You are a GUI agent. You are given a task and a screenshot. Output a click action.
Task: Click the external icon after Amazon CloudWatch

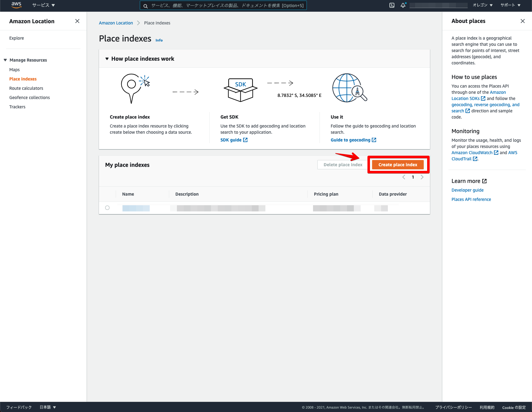tap(496, 153)
